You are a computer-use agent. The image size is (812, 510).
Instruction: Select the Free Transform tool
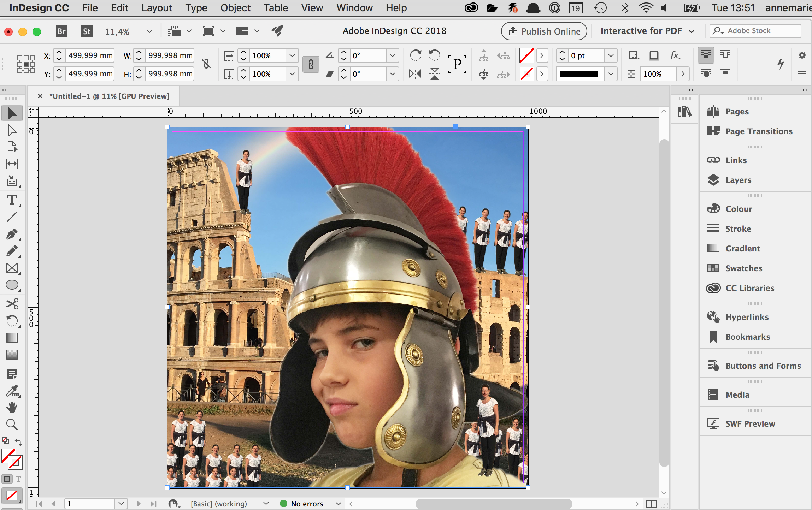pyautogui.click(x=12, y=321)
